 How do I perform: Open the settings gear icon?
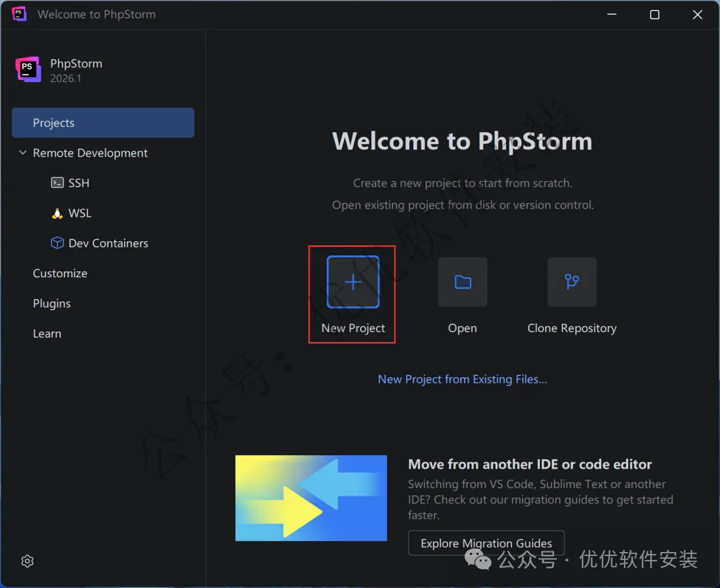pyautogui.click(x=27, y=561)
